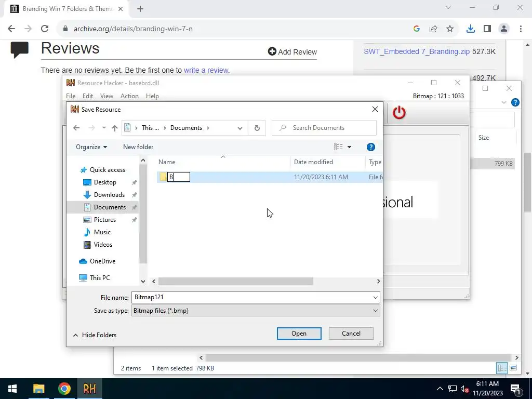This screenshot has height=399, width=532.
Task: Open the Action menu in Resource Hacker
Action: 129,96
